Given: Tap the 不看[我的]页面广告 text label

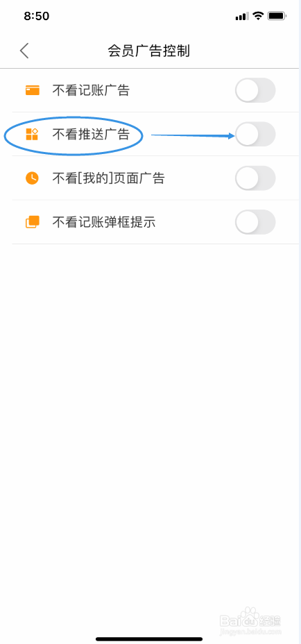Looking at the screenshot, I should coord(108,178).
